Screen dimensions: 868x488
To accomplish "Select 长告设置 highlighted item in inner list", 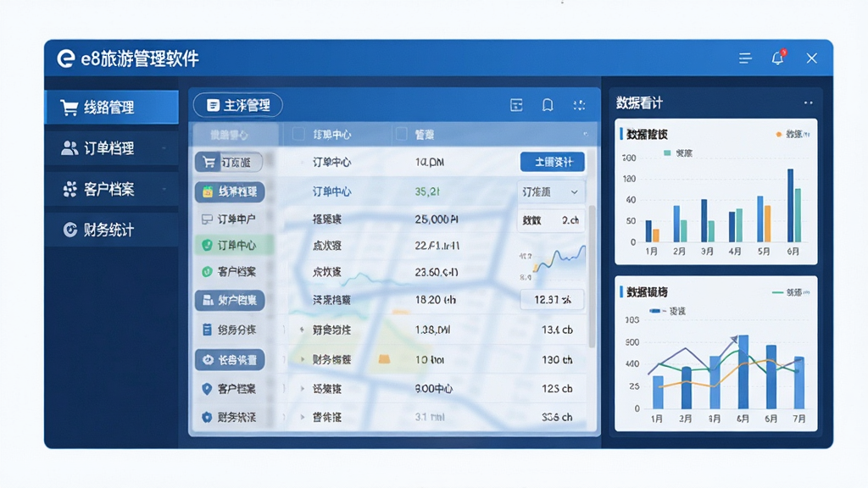I will (x=230, y=359).
